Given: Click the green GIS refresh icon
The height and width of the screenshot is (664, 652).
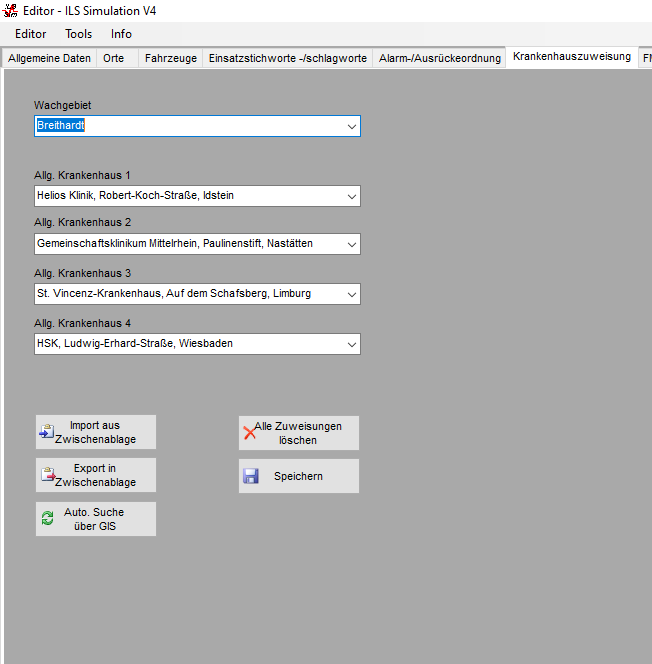Looking at the screenshot, I should click(x=47, y=519).
